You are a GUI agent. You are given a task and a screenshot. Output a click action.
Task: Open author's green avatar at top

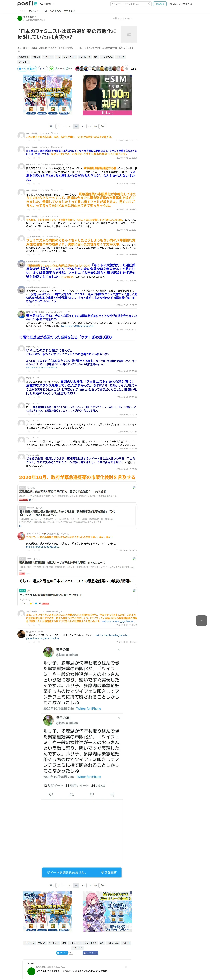click(20, 18)
